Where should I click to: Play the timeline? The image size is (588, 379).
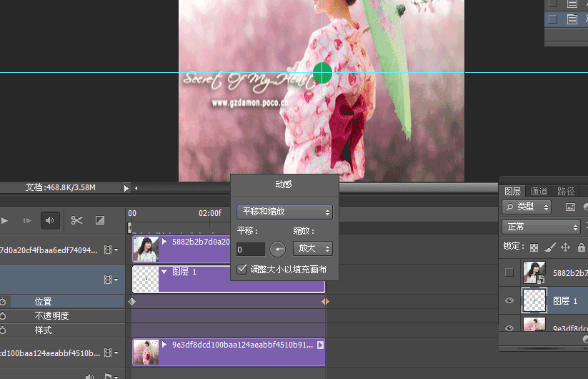[x=4, y=221]
